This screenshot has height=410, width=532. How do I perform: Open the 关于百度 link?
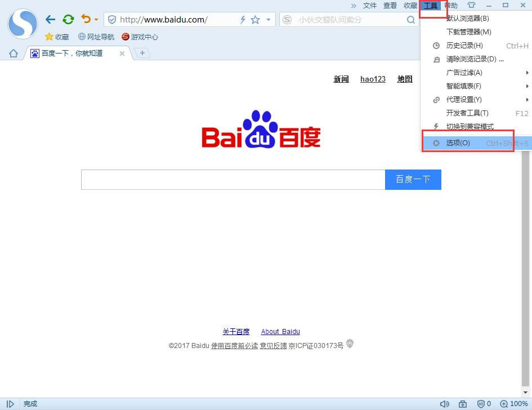[236, 332]
